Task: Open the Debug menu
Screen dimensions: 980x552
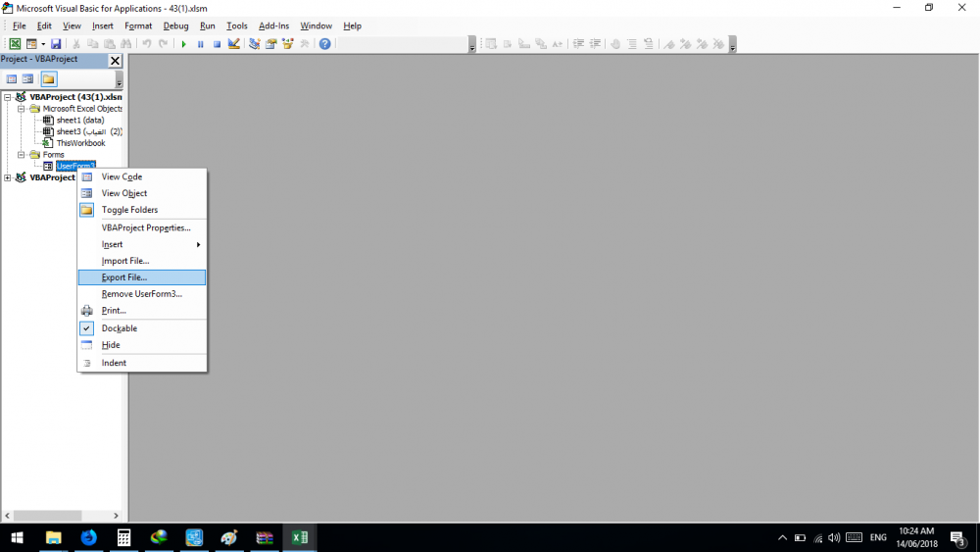Action: (x=175, y=25)
